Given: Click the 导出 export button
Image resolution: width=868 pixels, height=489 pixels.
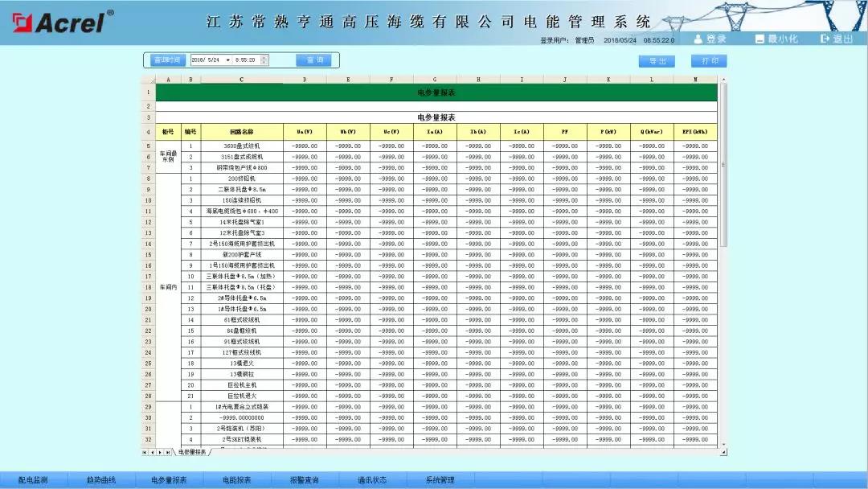Looking at the screenshot, I should [x=657, y=61].
